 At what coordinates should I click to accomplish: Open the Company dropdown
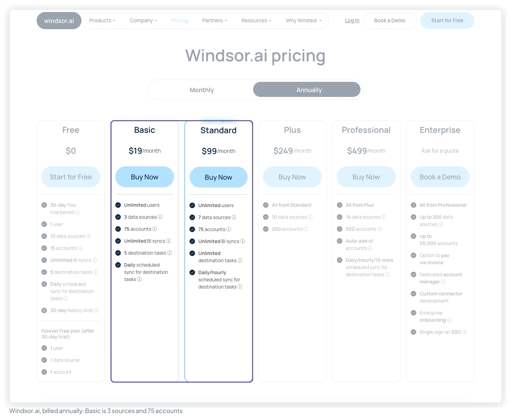[143, 20]
